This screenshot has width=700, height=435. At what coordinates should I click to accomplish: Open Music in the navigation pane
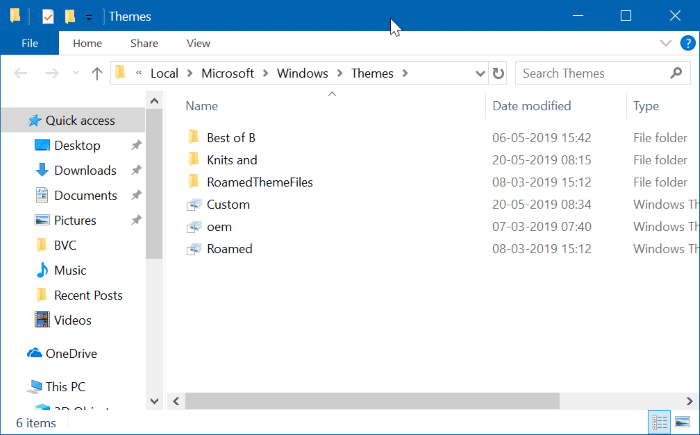point(70,271)
